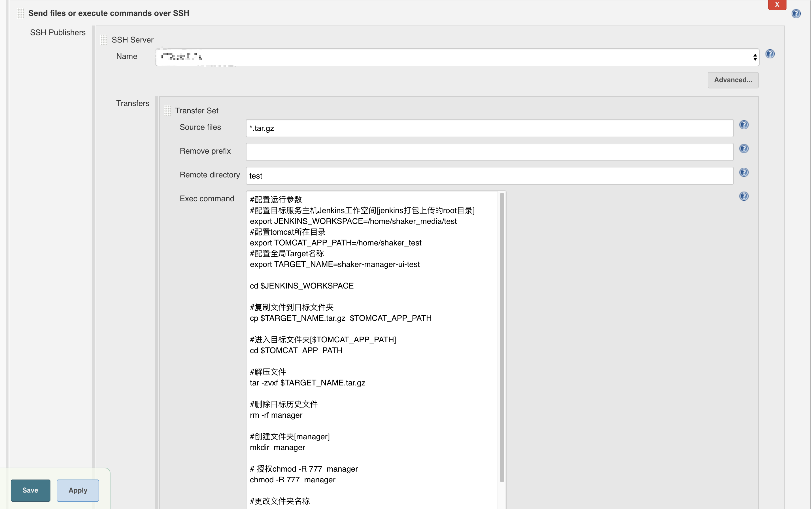This screenshot has height=509, width=812.
Task: Click help icon for Exec command field
Action: pos(743,196)
